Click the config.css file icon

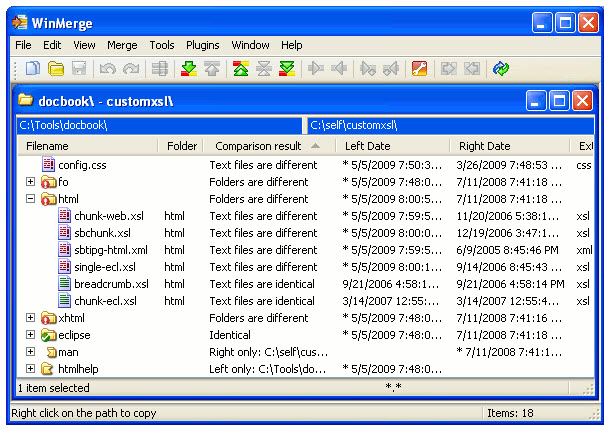(x=48, y=164)
